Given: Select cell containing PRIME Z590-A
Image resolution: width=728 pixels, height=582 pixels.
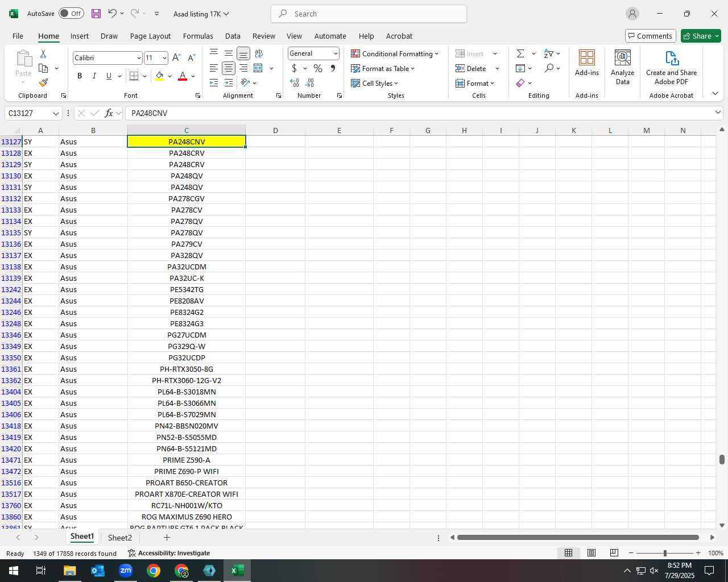Looking at the screenshot, I should (187, 460).
